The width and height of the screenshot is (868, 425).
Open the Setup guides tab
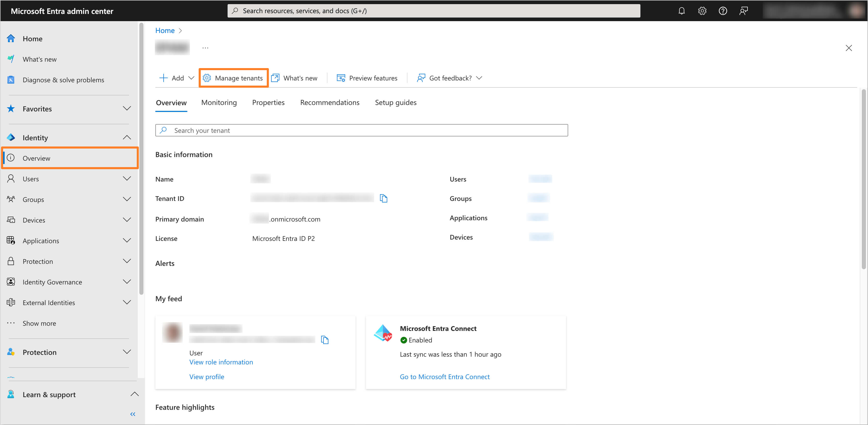point(396,102)
